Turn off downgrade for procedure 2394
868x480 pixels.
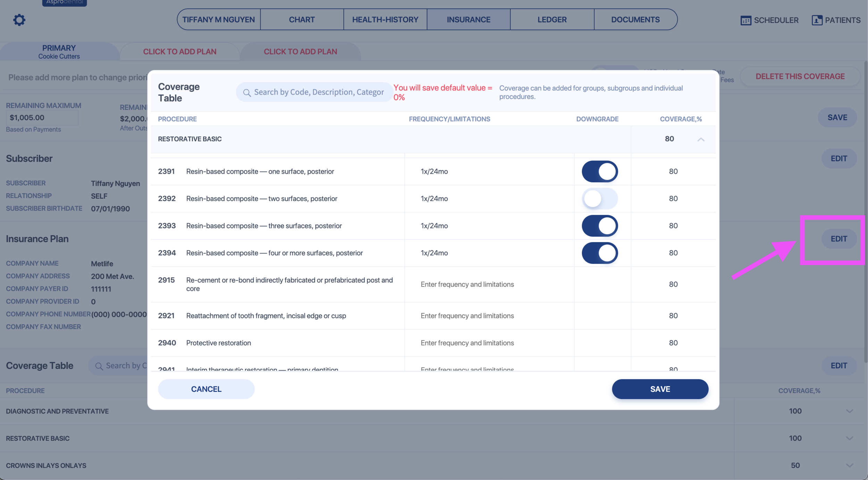[600, 253]
